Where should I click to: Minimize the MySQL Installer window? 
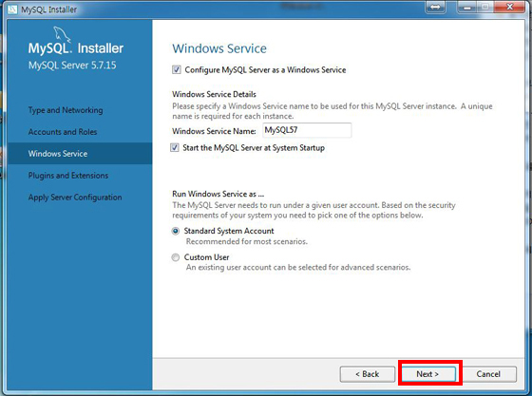click(x=467, y=7)
